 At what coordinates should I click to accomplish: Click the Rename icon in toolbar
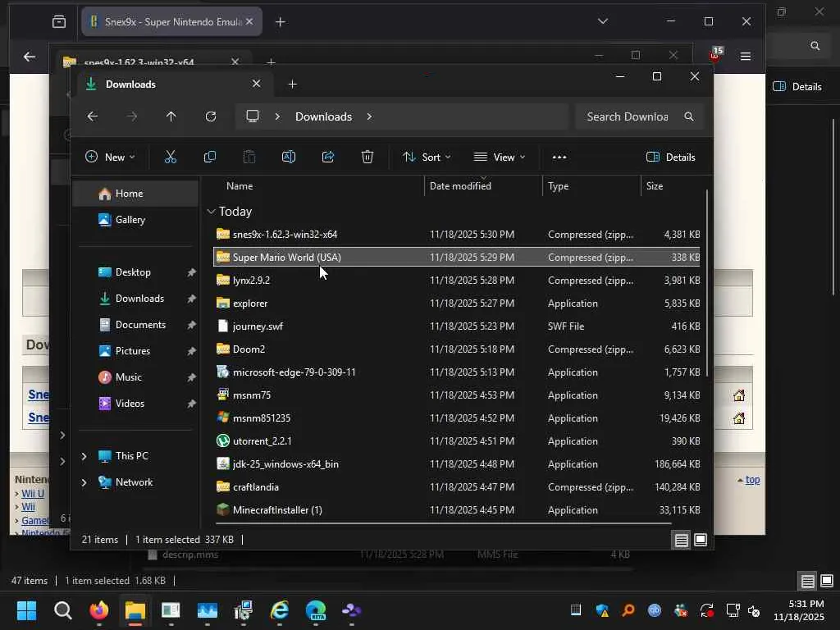click(289, 157)
